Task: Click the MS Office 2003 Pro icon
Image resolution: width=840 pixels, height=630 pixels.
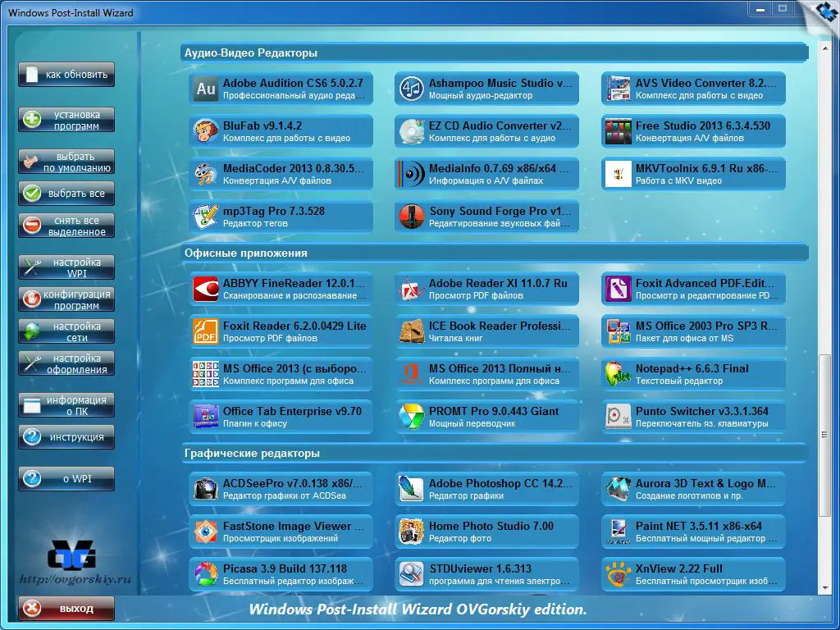Action: tap(619, 331)
